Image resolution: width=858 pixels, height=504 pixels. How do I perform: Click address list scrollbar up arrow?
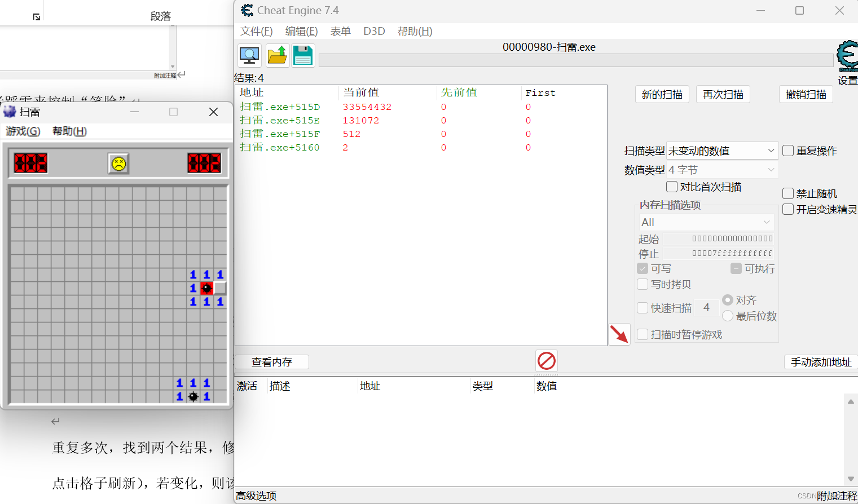[851, 401]
